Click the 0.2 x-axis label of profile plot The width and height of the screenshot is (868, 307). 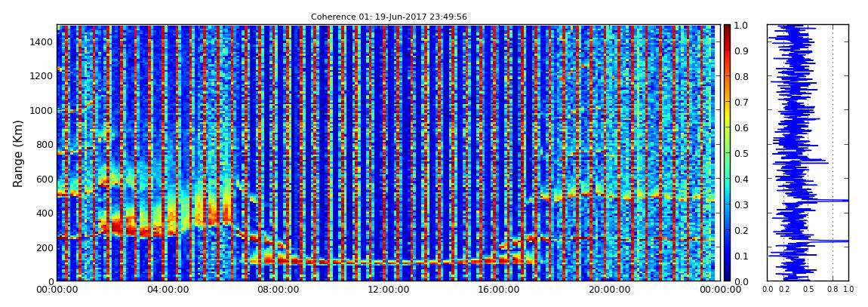[784, 289]
